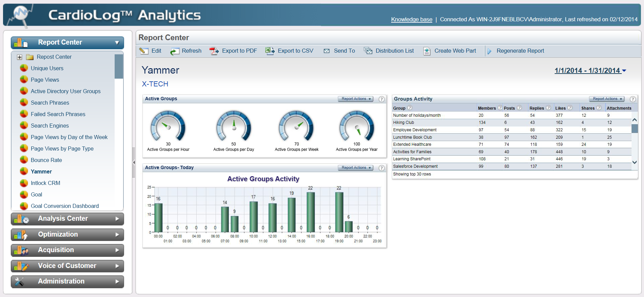Expand the Voice of Customer section
The image size is (644, 297).
[x=67, y=266]
